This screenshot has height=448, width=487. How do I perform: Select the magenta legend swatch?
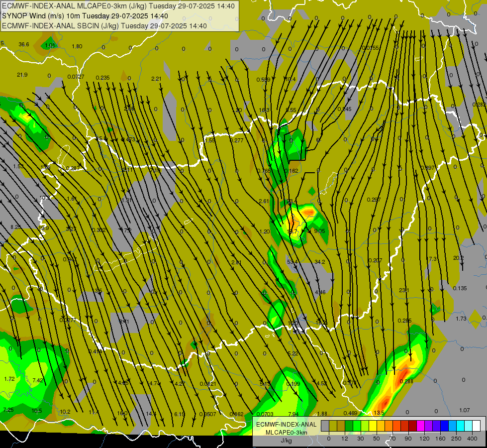click(420, 426)
